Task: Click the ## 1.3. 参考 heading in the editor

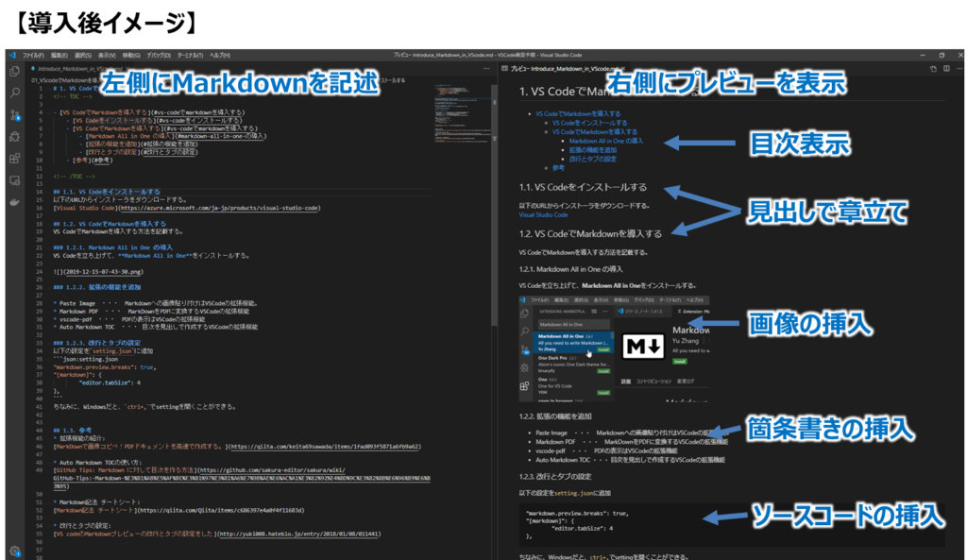Action: pyautogui.click(x=72, y=431)
